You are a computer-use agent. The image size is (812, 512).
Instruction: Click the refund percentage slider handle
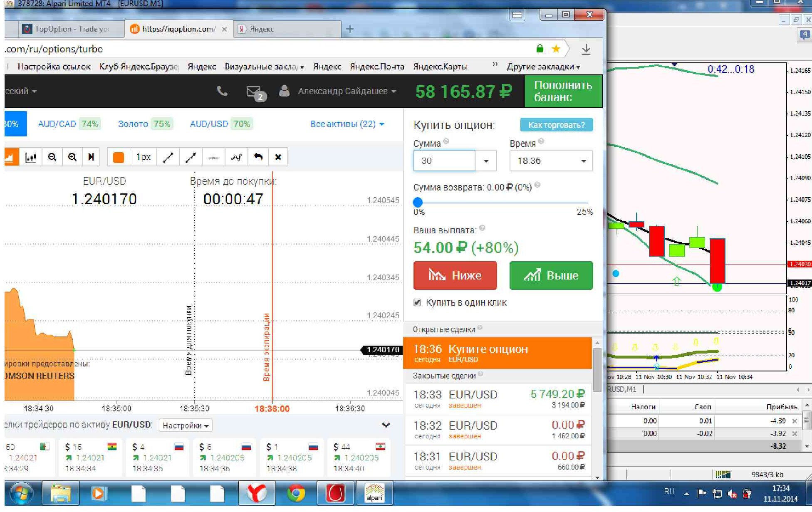[x=418, y=202]
